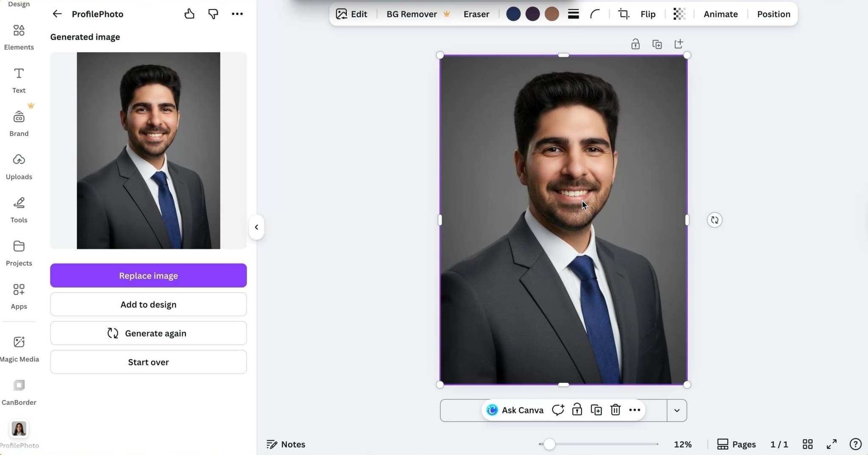The height and width of the screenshot is (455, 868).
Task: Select the Eraser tool in the toolbar
Action: coord(476,14)
